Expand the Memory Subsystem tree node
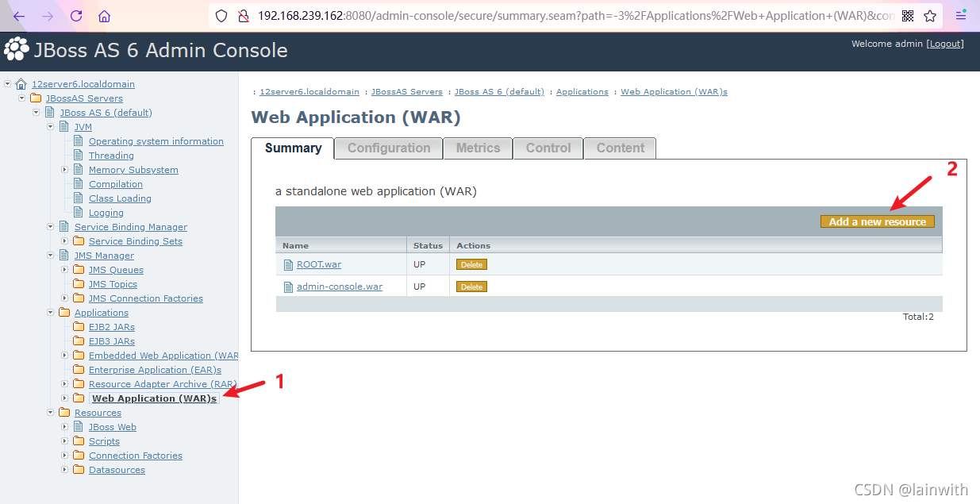980x504 pixels. [65, 169]
